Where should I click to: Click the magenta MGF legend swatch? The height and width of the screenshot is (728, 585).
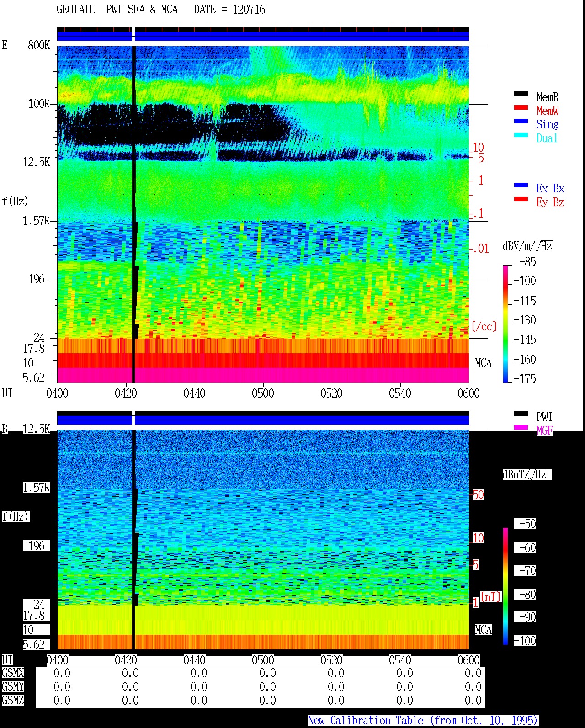click(521, 427)
